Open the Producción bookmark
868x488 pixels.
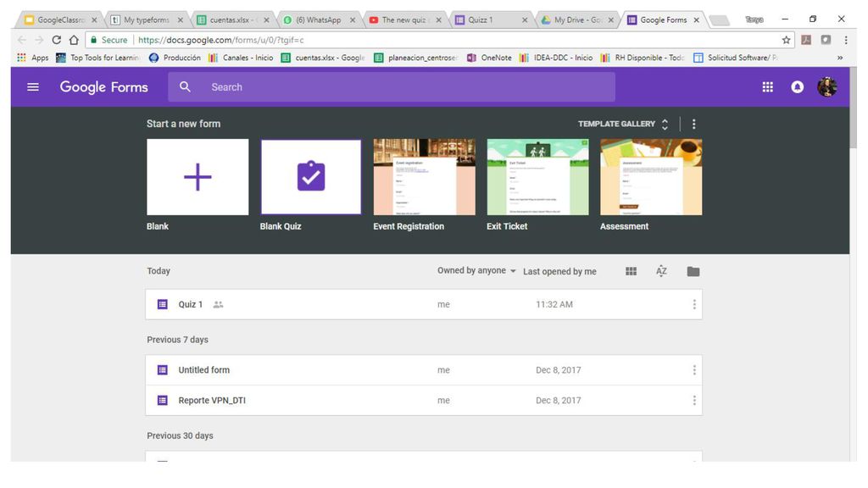(175, 58)
